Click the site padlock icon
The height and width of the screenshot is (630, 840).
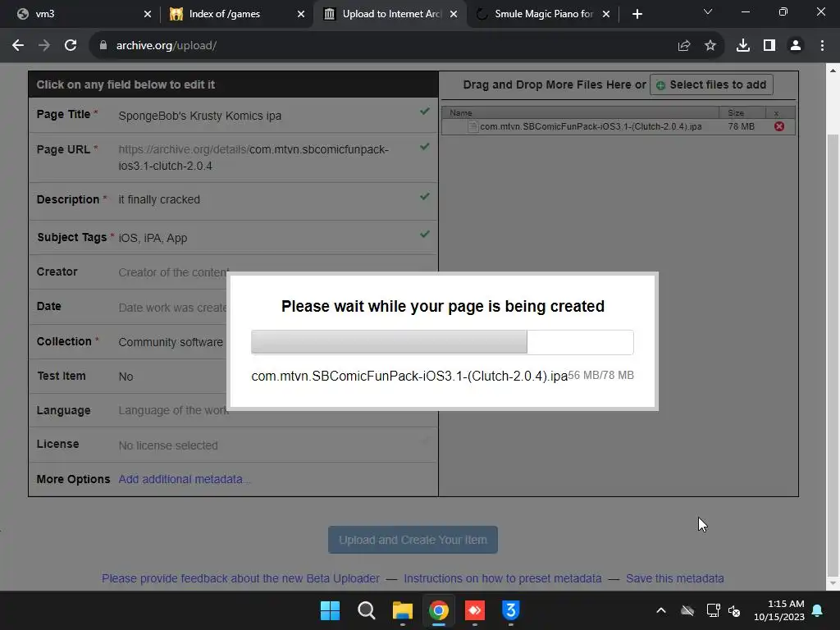pyautogui.click(x=103, y=46)
